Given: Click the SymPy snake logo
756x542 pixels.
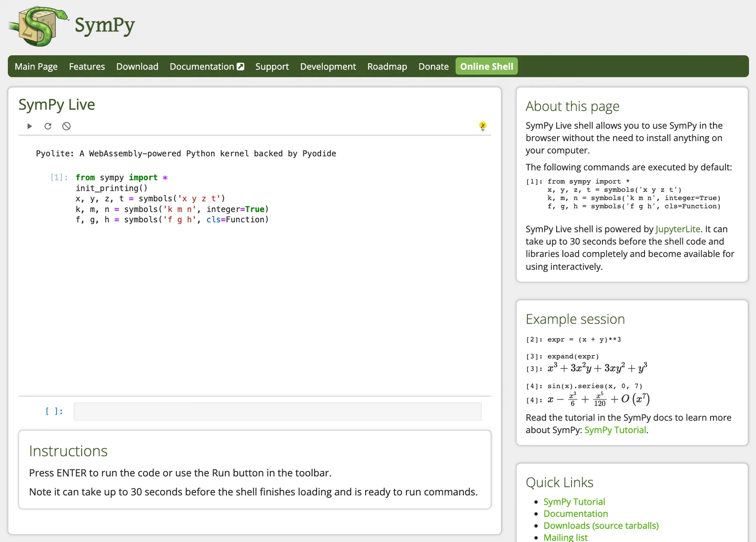Looking at the screenshot, I should pyautogui.click(x=38, y=26).
